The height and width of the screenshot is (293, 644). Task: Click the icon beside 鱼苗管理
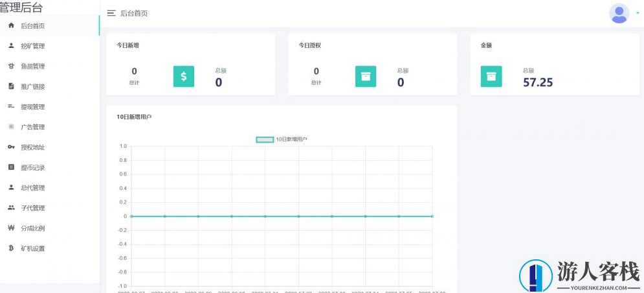coord(12,66)
